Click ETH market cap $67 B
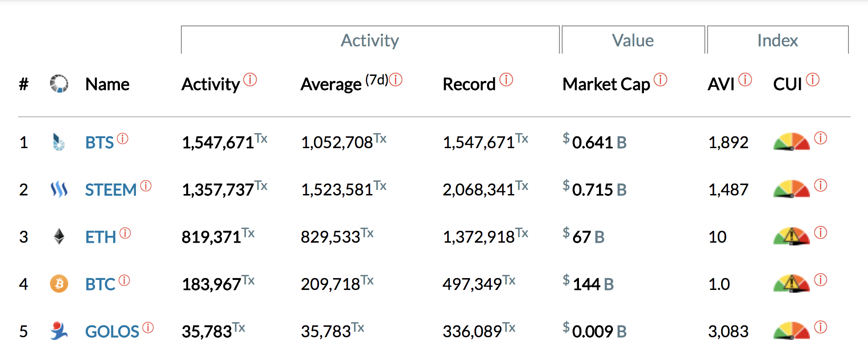868x359 pixels. tap(584, 236)
